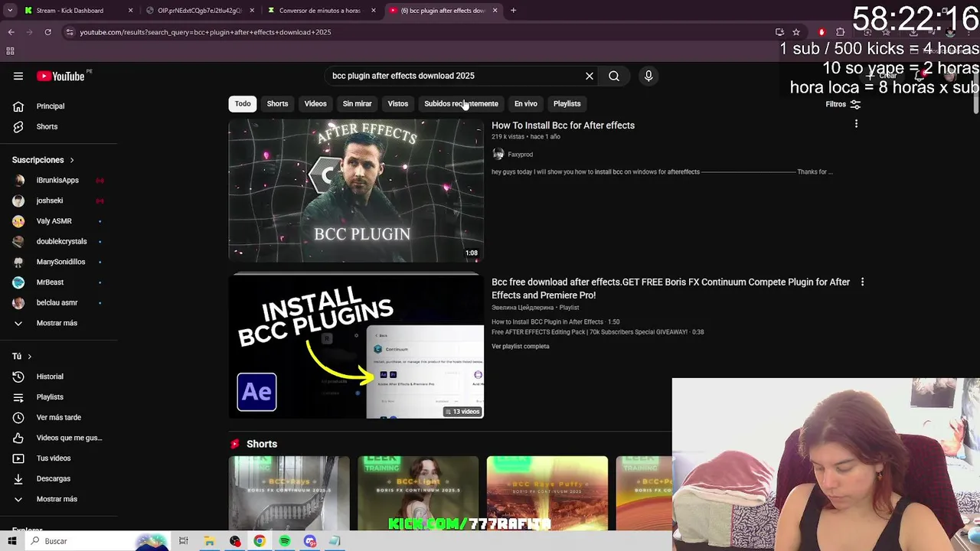Open doublekcrystals subscription channel
This screenshot has width=980, height=551.
point(61,241)
